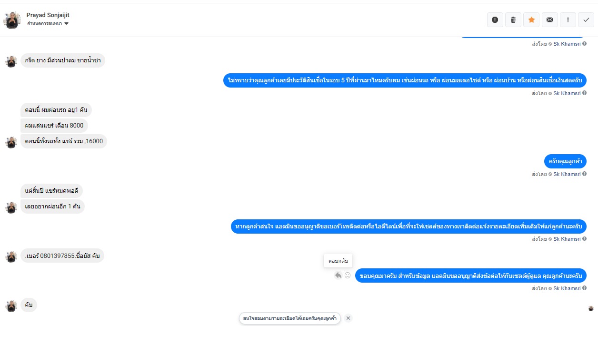Image resolution: width=598 pixels, height=364 pixels.
Task: Mark conversation done with the checkmark button
Action: [x=586, y=20]
